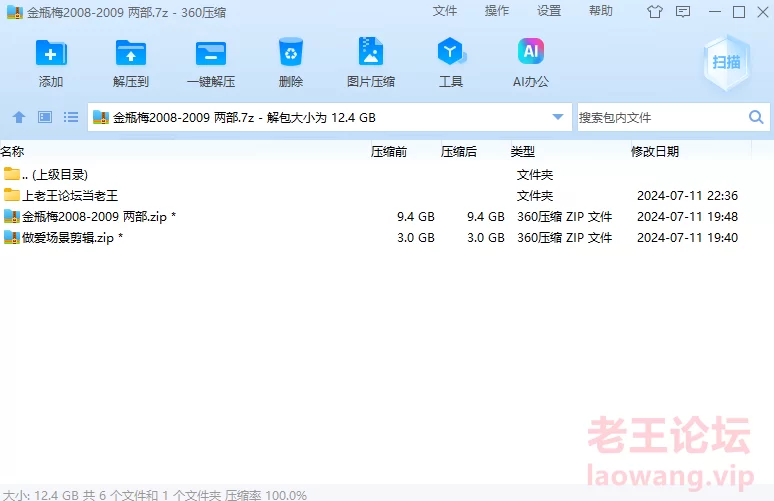Click the 删除 (Delete) trash icon

point(291,52)
